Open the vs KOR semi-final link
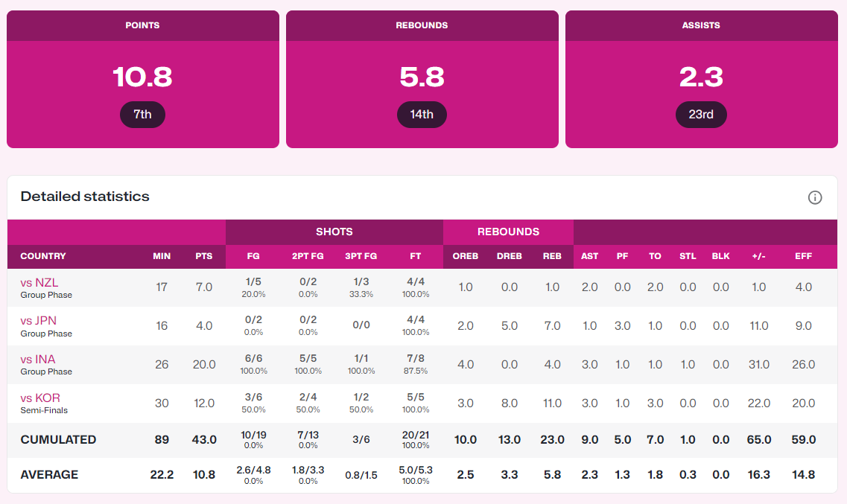 [x=40, y=398]
